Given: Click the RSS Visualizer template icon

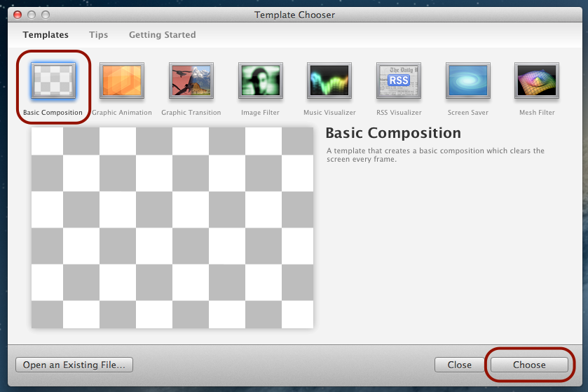Looking at the screenshot, I should [x=398, y=80].
